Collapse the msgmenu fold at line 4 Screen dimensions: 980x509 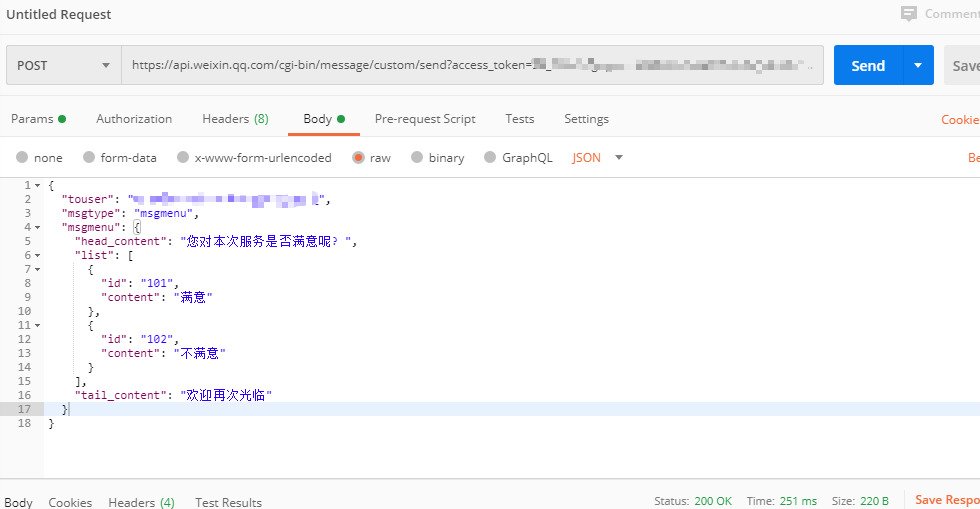tap(38, 228)
